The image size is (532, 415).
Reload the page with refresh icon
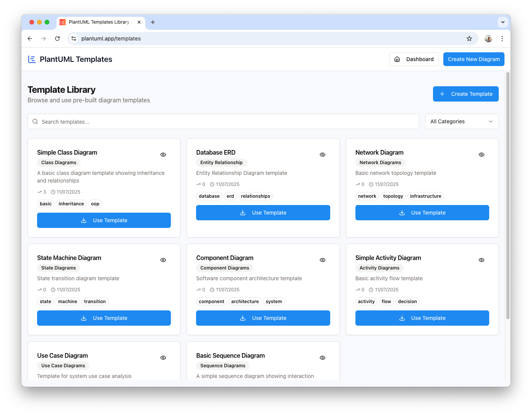pos(57,39)
